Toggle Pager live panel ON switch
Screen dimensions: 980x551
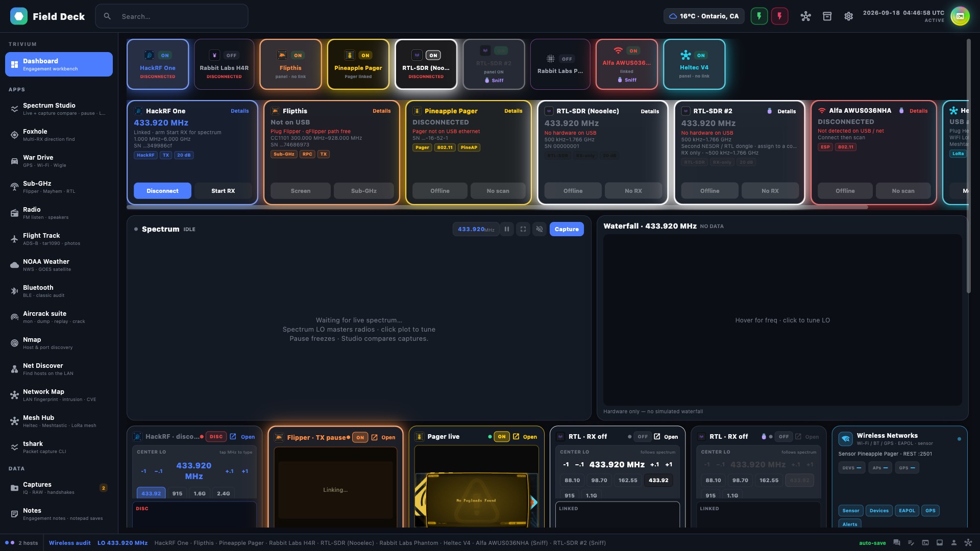click(502, 437)
